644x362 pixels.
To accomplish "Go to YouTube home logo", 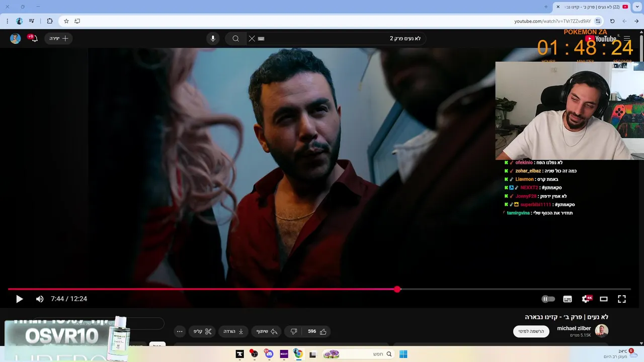I will (x=601, y=39).
